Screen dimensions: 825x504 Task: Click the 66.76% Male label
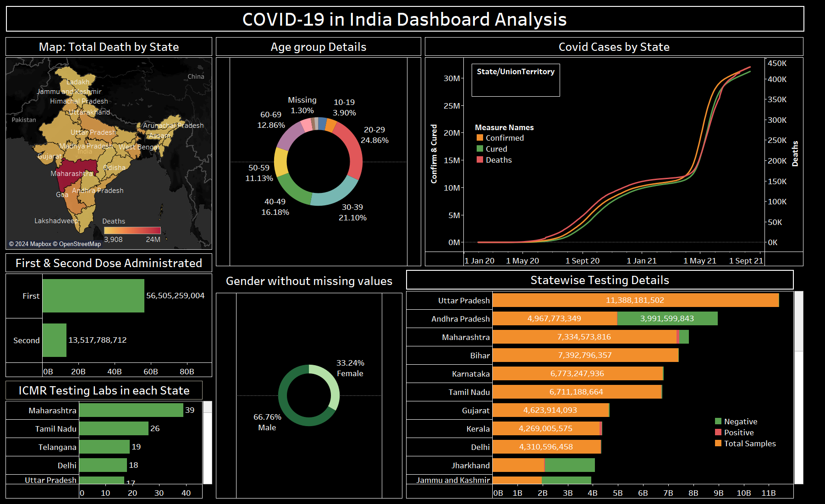[x=267, y=422]
